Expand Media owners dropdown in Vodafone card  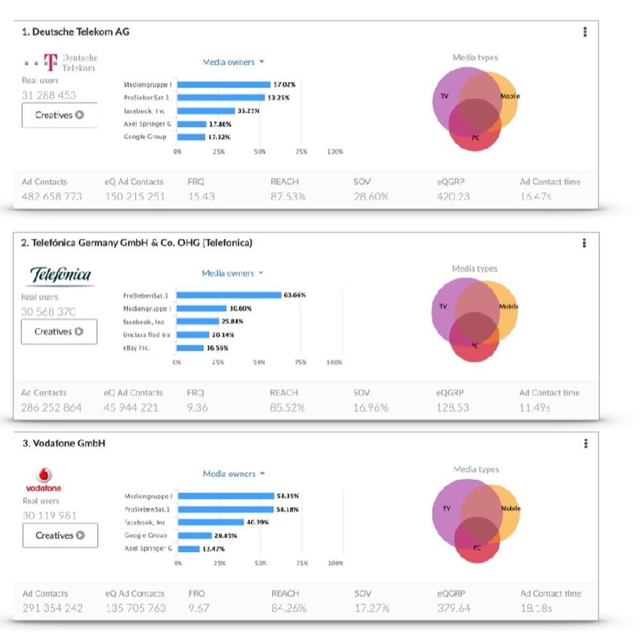click(x=234, y=474)
